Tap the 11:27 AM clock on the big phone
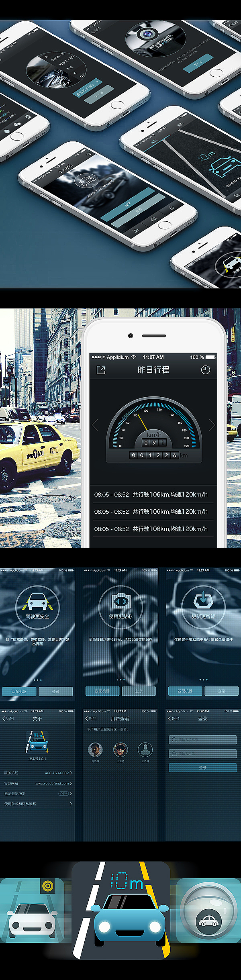 coord(153,357)
